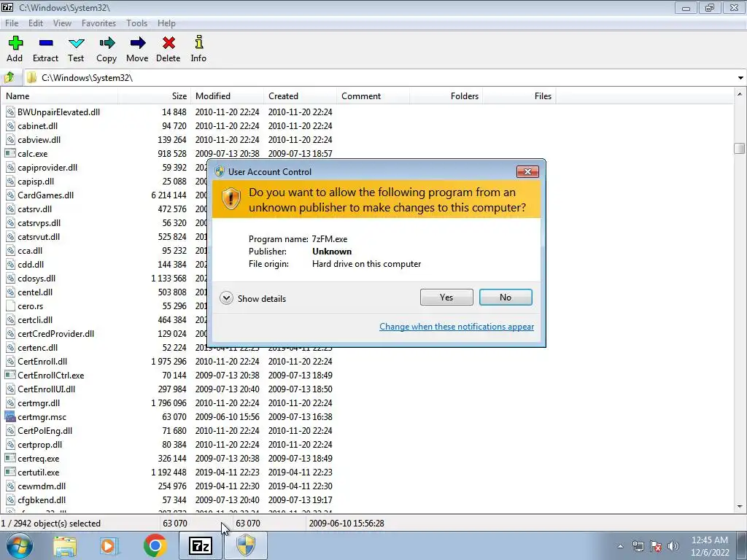Click the cabinet.dll file icon
Screen dimensions: 747x560
pos(10,125)
